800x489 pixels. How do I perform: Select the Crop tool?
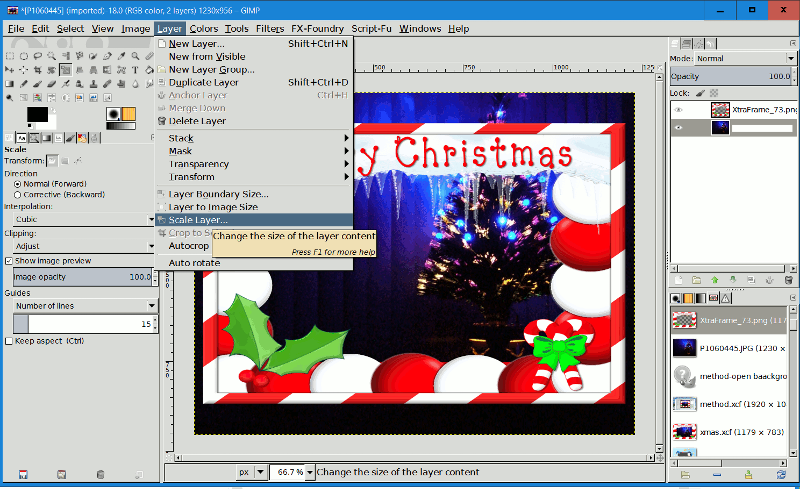(x=38, y=70)
